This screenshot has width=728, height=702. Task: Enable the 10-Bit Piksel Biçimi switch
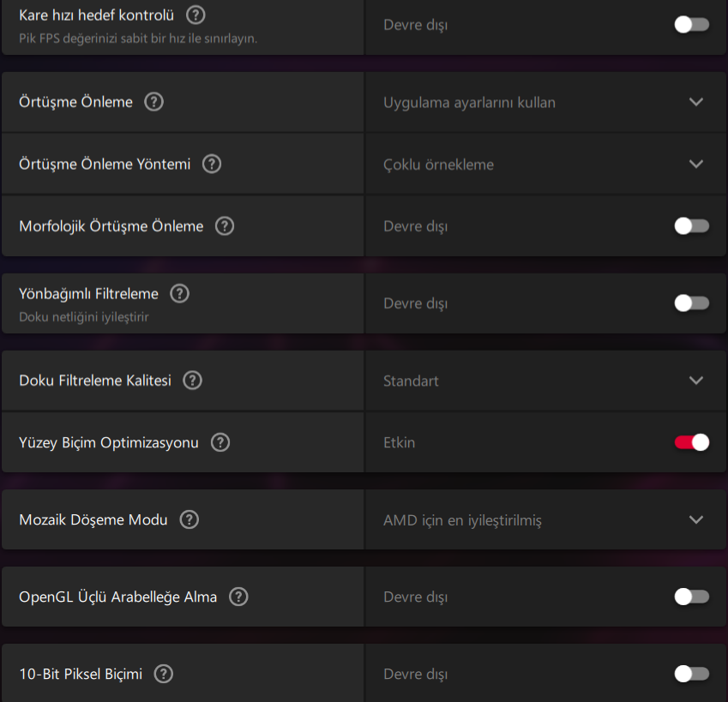pos(691,674)
